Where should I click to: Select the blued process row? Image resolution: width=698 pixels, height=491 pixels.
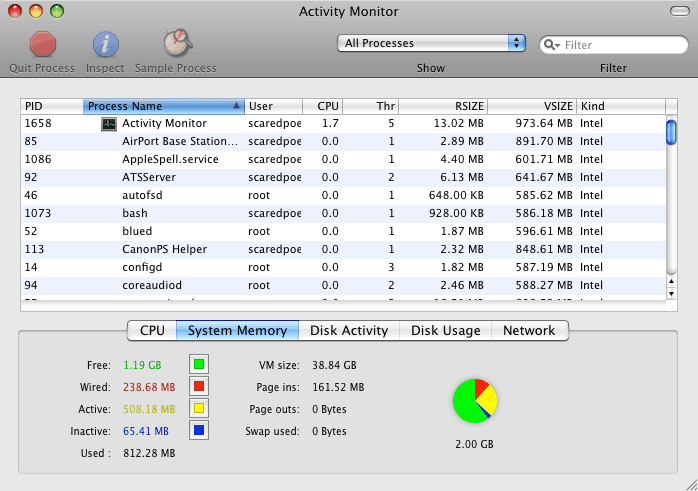(343, 231)
